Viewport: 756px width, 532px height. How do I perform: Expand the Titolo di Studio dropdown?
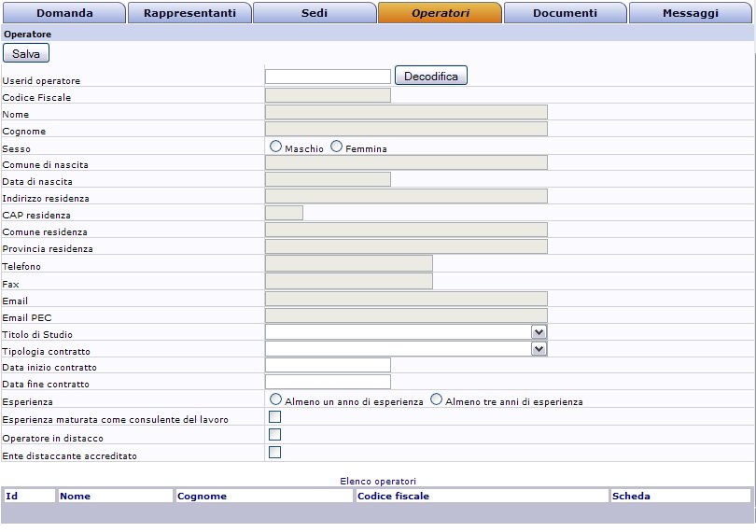click(539, 331)
